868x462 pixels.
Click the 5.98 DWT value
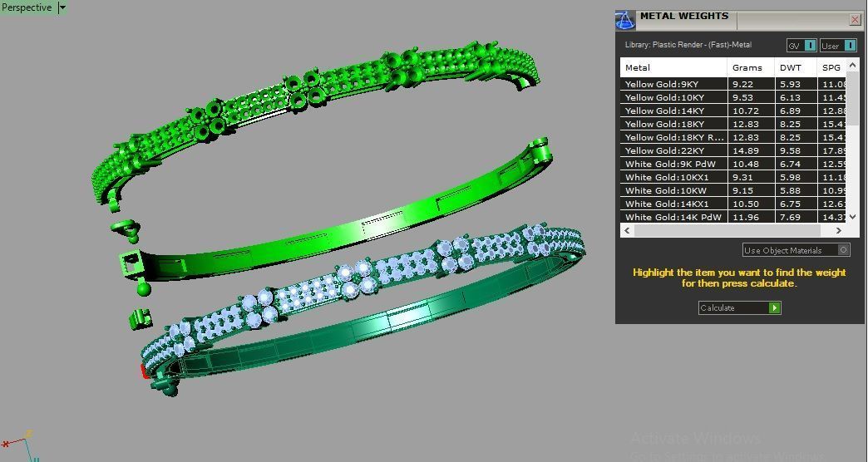click(x=791, y=177)
